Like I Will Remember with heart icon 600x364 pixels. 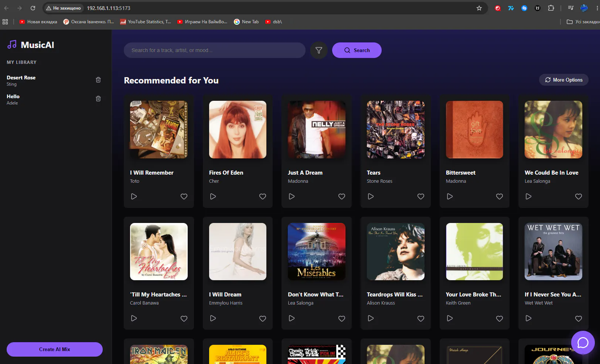184,196
